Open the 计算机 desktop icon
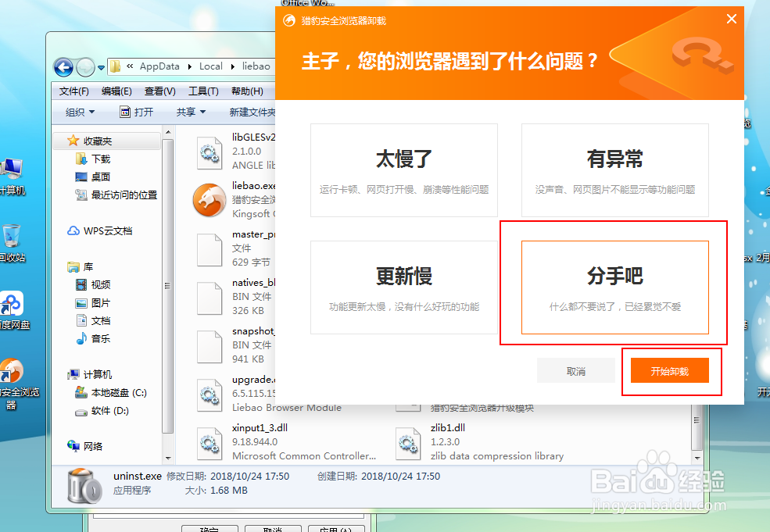This screenshot has height=532, width=770. [11, 177]
